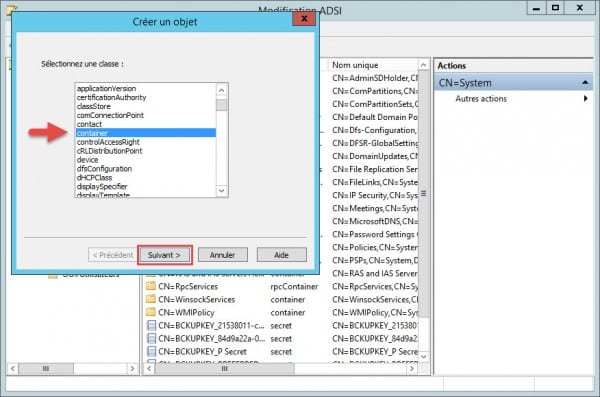This screenshot has width=600, height=397.
Task: Click CN=Dfs-Configuration unique name
Action: (375, 130)
